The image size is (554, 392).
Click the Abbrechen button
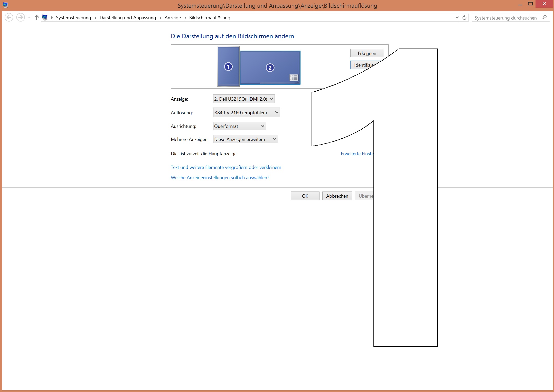(337, 196)
